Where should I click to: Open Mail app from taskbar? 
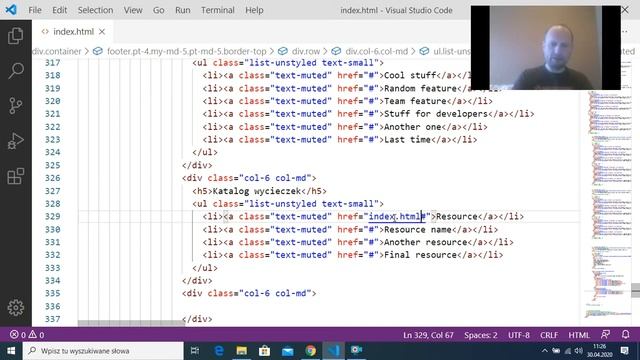287,351
